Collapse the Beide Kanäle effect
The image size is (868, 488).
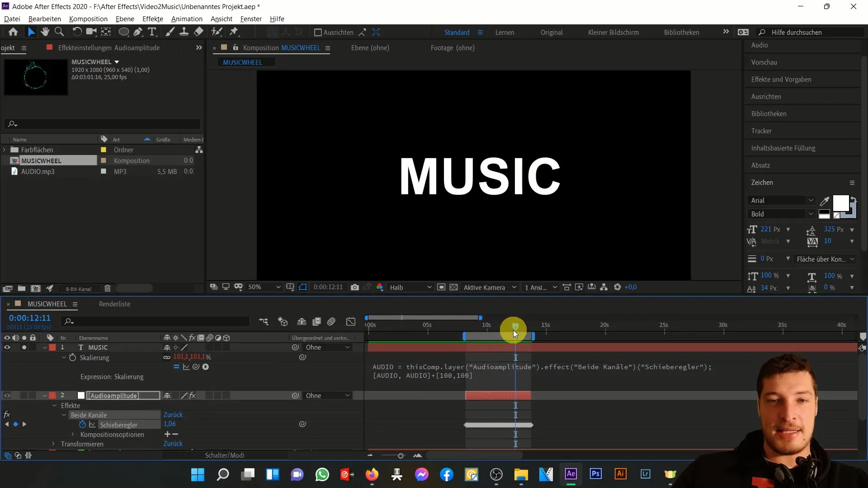(64, 415)
